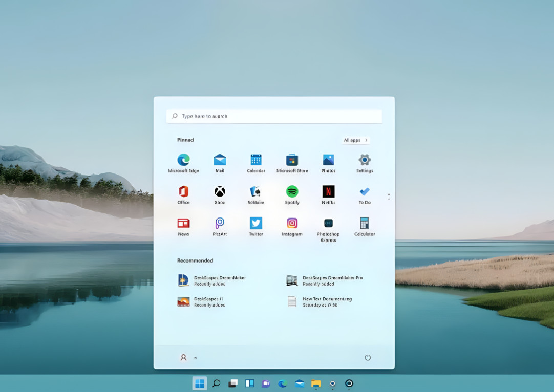Open the power options menu
The image size is (554, 392).
point(367,358)
